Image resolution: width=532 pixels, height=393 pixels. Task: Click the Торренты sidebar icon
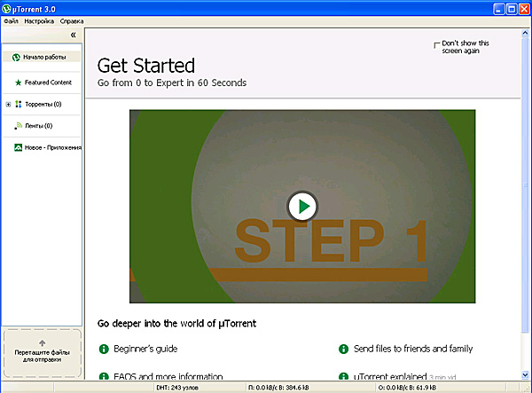click(18, 105)
